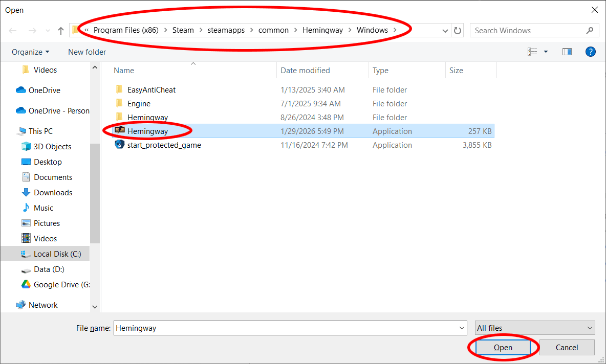Close the Open dialog window

594,10
